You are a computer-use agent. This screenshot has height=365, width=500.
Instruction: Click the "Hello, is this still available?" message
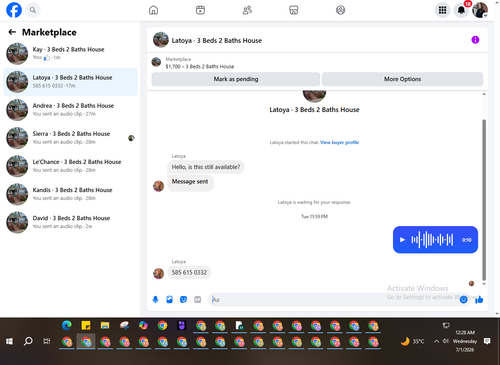(x=206, y=167)
